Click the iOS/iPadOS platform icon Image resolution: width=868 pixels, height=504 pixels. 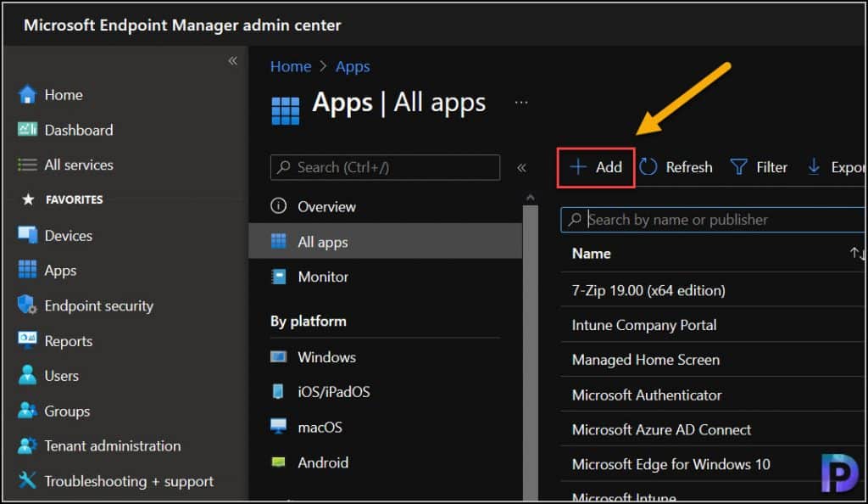pos(278,391)
